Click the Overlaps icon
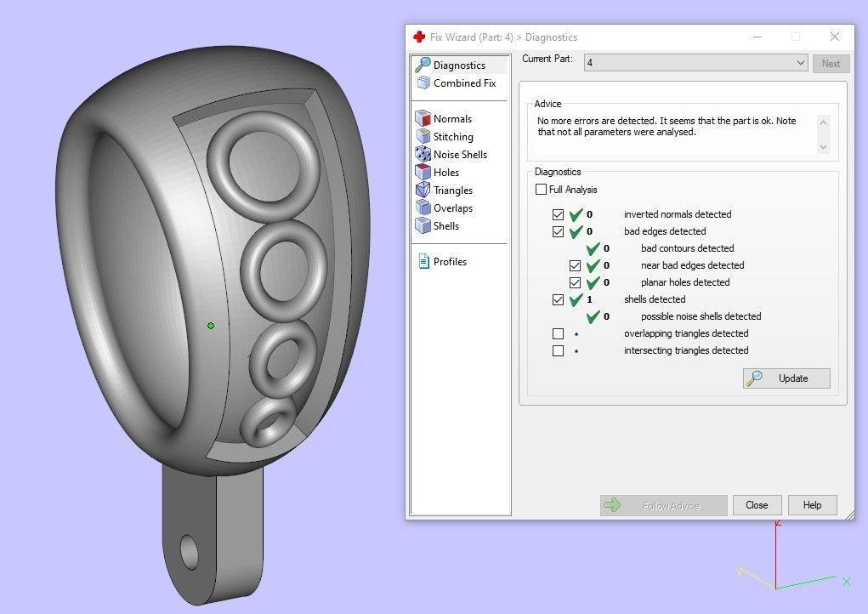The height and width of the screenshot is (614, 868). pos(423,208)
